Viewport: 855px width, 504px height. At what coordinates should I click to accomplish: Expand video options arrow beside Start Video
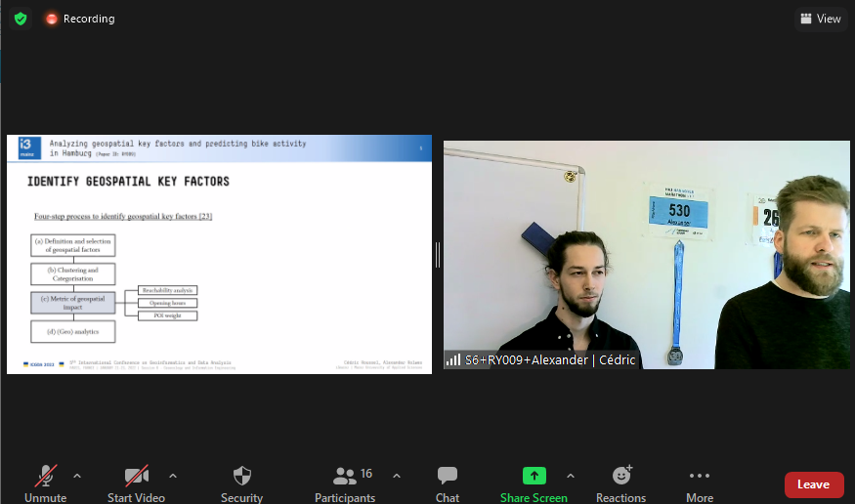click(x=173, y=476)
